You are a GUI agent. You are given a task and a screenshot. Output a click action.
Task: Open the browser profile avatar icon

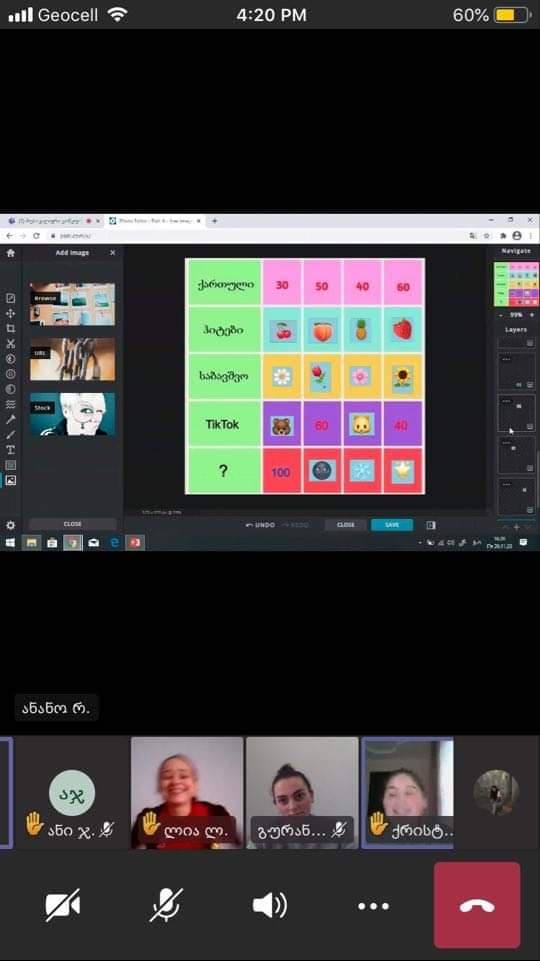tap(517, 235)
